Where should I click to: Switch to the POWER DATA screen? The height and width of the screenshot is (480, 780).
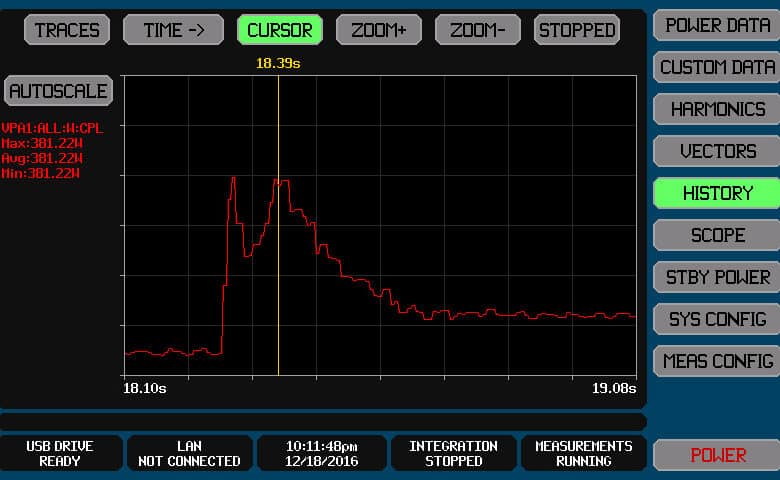pos(717,25)
